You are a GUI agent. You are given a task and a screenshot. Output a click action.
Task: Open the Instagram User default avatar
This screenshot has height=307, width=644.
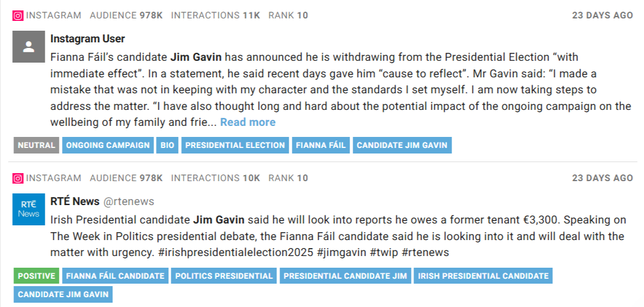click(x=28, y=47)
